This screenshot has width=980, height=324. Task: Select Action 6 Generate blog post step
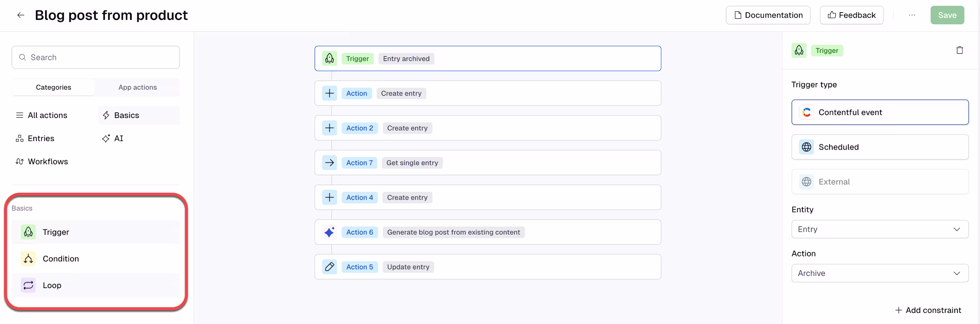click(x=488, y=232)
